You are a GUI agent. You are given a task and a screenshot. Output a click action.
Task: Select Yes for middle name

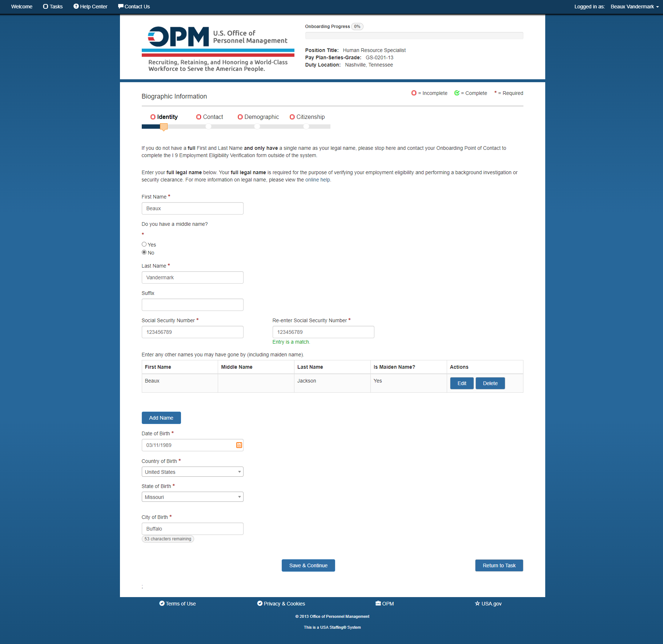[x=144, y=244]
